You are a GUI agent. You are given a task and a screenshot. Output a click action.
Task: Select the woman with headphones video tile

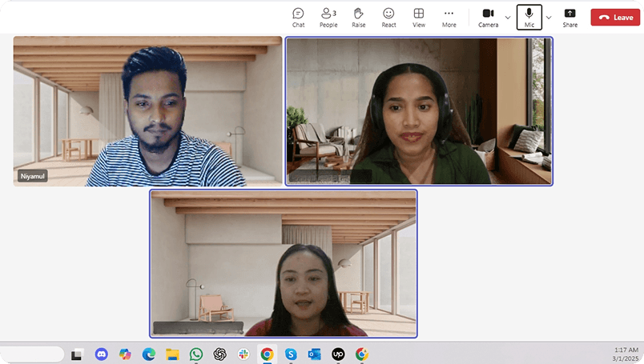pyautogui.click(x=419, y=111)
